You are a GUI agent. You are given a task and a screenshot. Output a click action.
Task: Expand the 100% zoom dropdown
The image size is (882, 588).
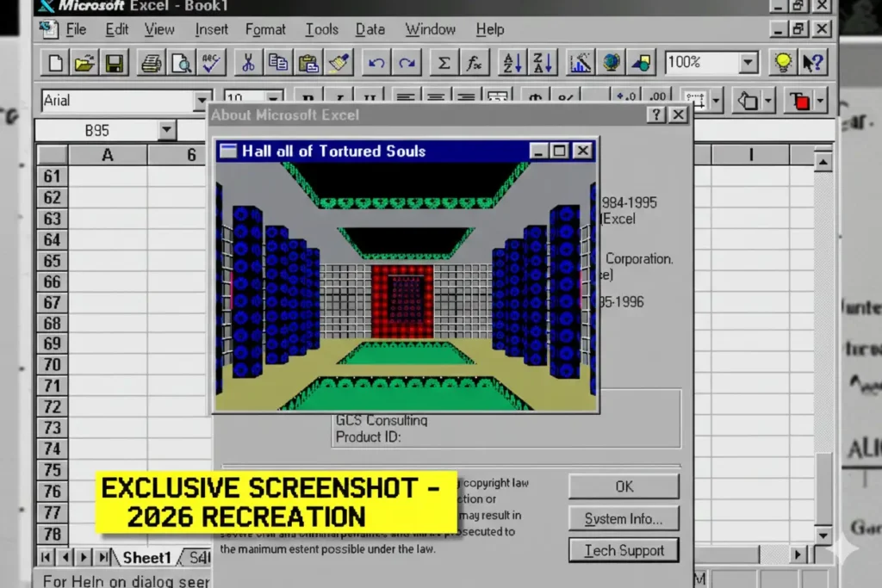748,63
